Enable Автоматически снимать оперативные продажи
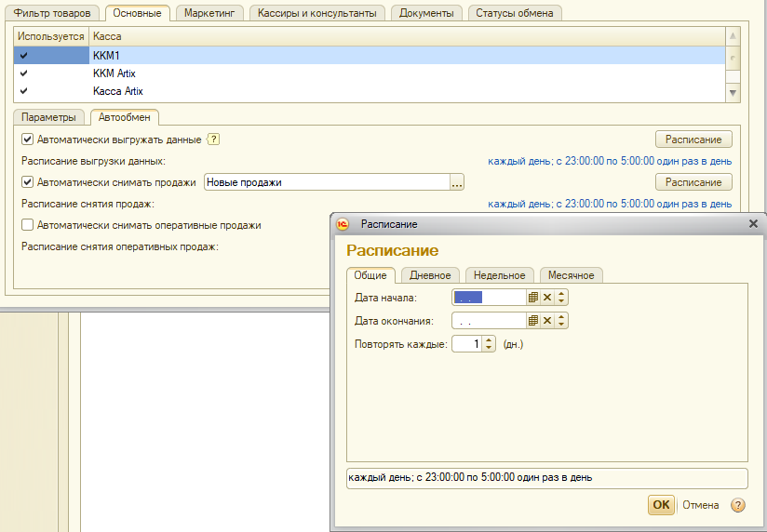 click(28, 225)
